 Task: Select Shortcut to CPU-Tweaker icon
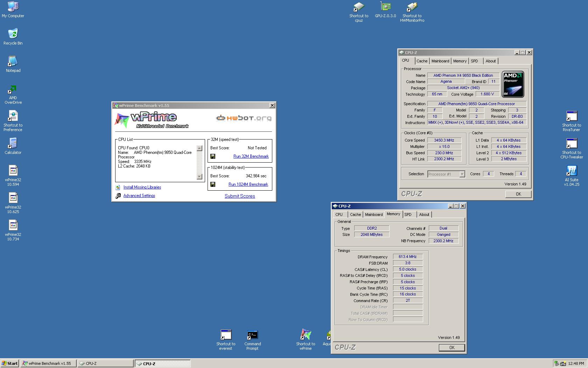(572, 149)
